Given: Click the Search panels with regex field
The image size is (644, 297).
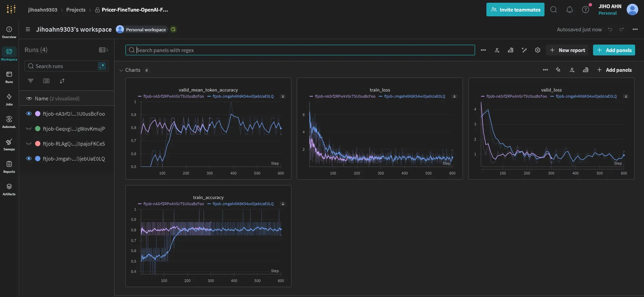Looking at the screenshot, I should [x=300, y=50].
